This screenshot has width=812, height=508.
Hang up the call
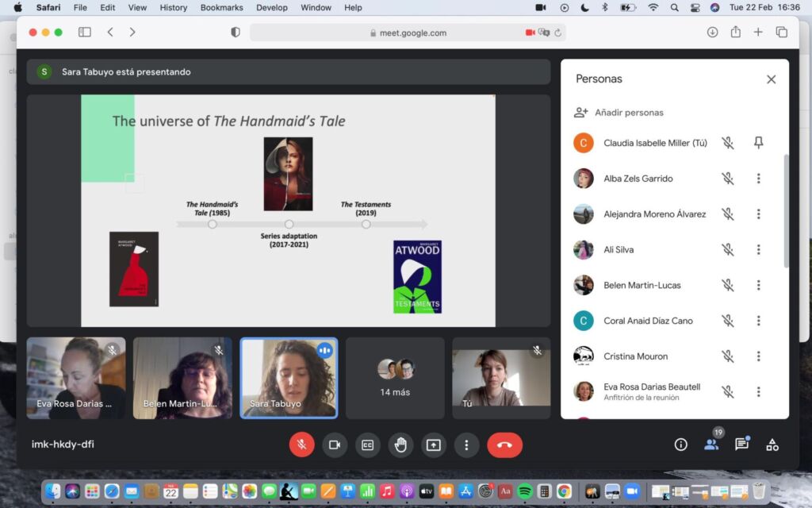pyautogui.click(x=504, y=444)
